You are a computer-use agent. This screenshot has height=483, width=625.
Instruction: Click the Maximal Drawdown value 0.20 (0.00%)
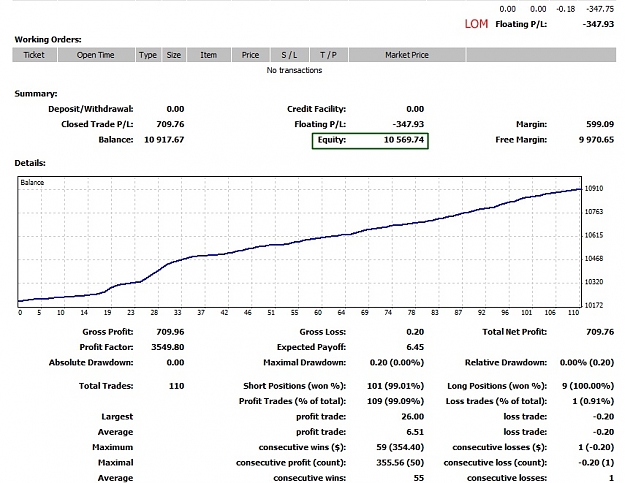pos(397,363)
